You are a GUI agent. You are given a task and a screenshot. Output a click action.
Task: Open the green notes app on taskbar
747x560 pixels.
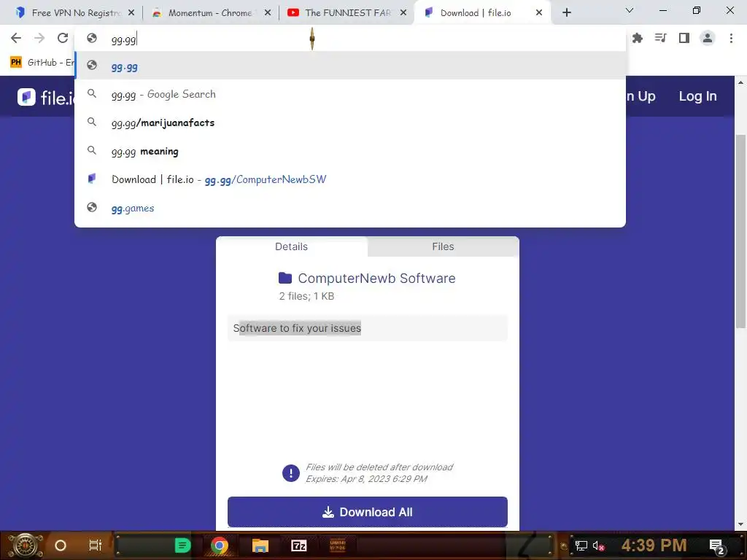click(182, 545)
